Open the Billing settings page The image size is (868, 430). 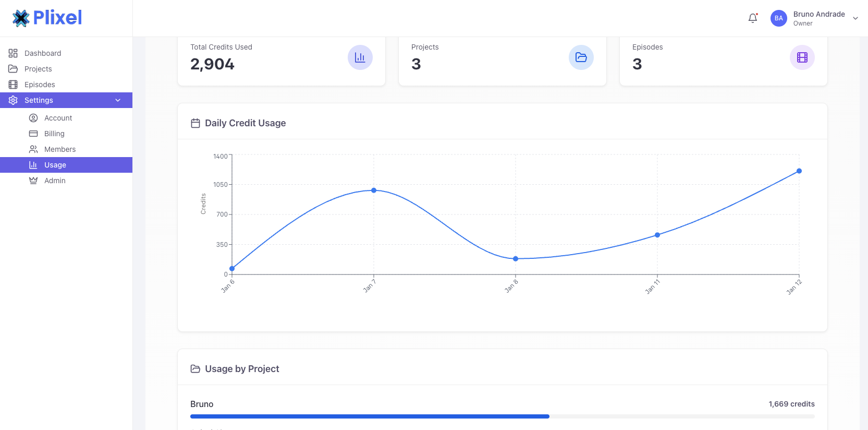(54, 134)
